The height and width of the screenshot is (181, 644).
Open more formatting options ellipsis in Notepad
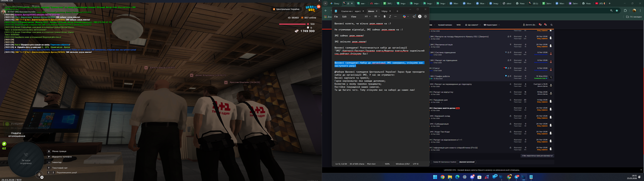click(395, 17)
